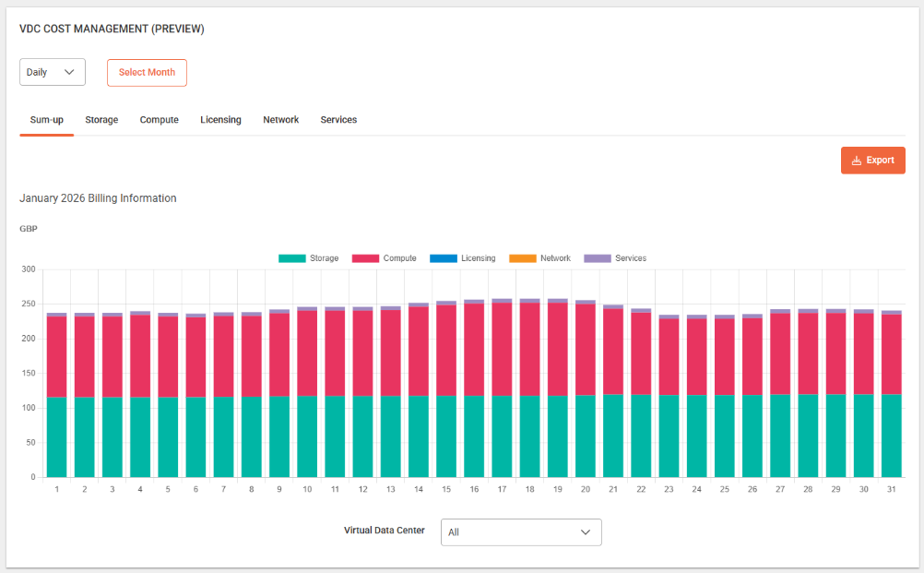Expand the Virtual Data Center dropdown

521,532
